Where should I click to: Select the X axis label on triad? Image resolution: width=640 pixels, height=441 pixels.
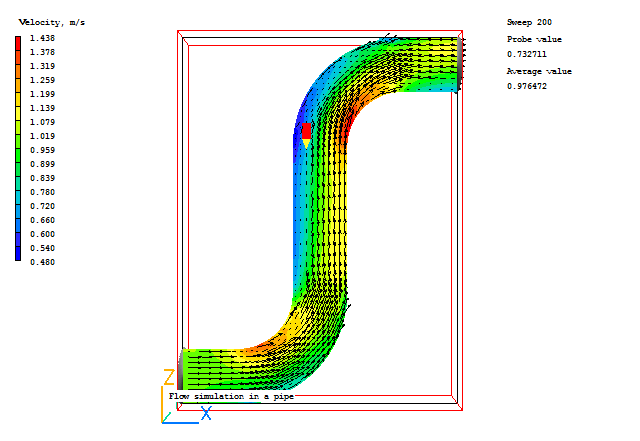pyautogui.click(x=205, y=412)
